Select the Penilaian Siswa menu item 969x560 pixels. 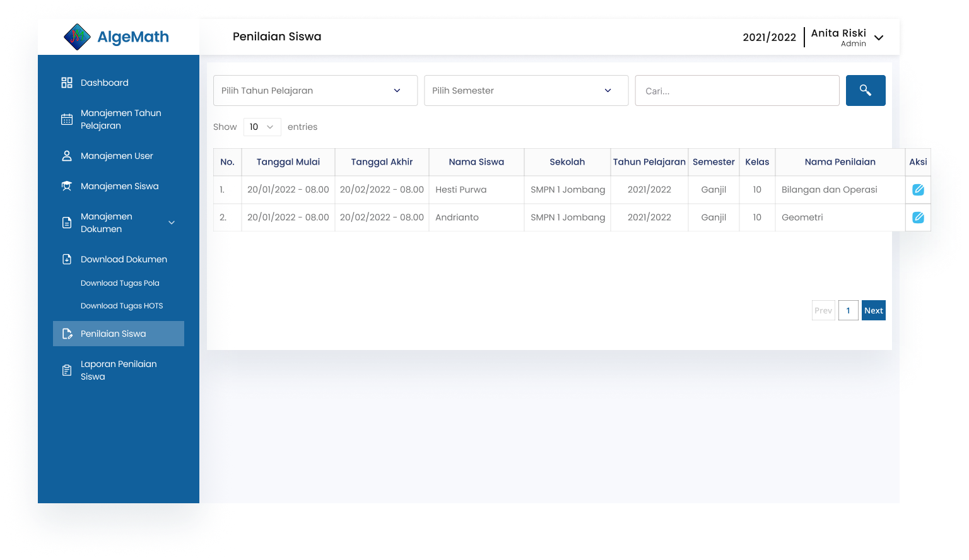(x=119, y=334)
